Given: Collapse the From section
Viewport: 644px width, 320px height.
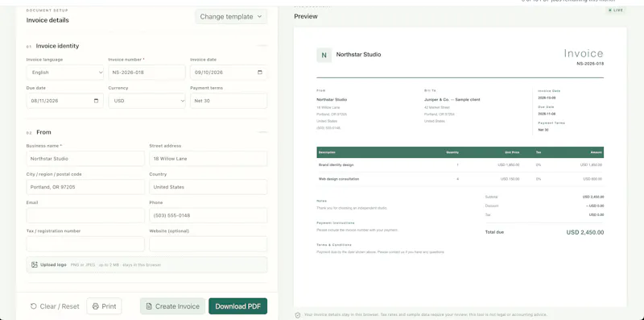Looking at the screenshot, I should point(262,132).
